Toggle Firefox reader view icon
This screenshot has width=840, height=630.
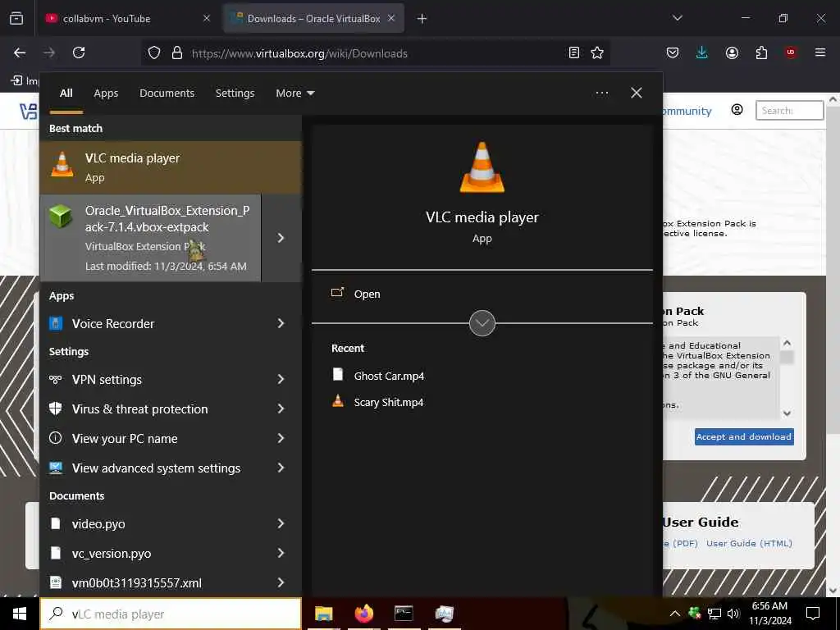tap(573, 52)
